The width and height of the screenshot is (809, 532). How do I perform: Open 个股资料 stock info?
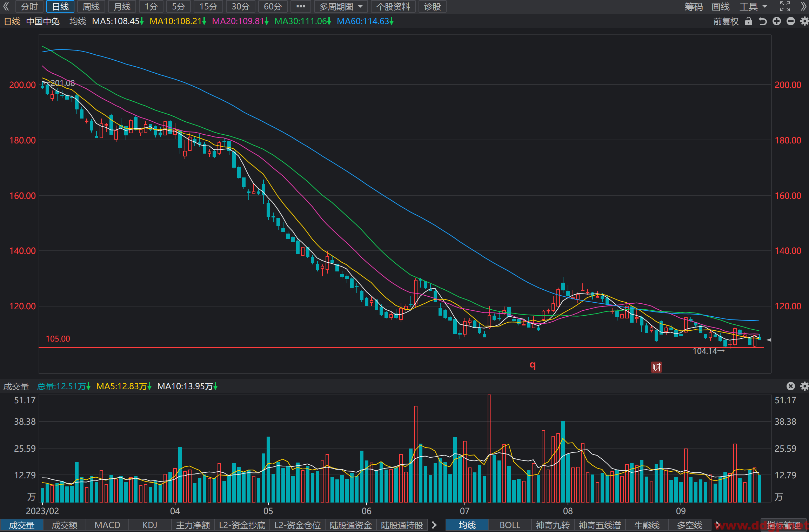point(393,6)
